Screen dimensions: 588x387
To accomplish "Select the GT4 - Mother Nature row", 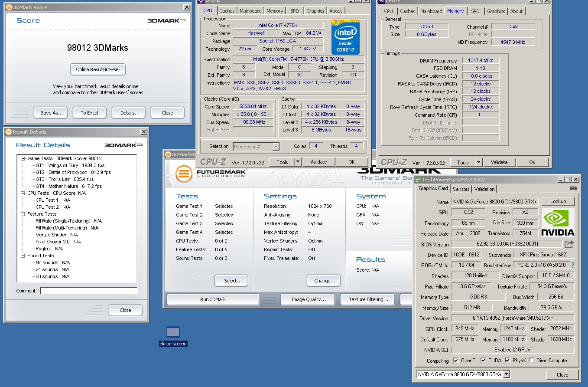I will [68, 186].
